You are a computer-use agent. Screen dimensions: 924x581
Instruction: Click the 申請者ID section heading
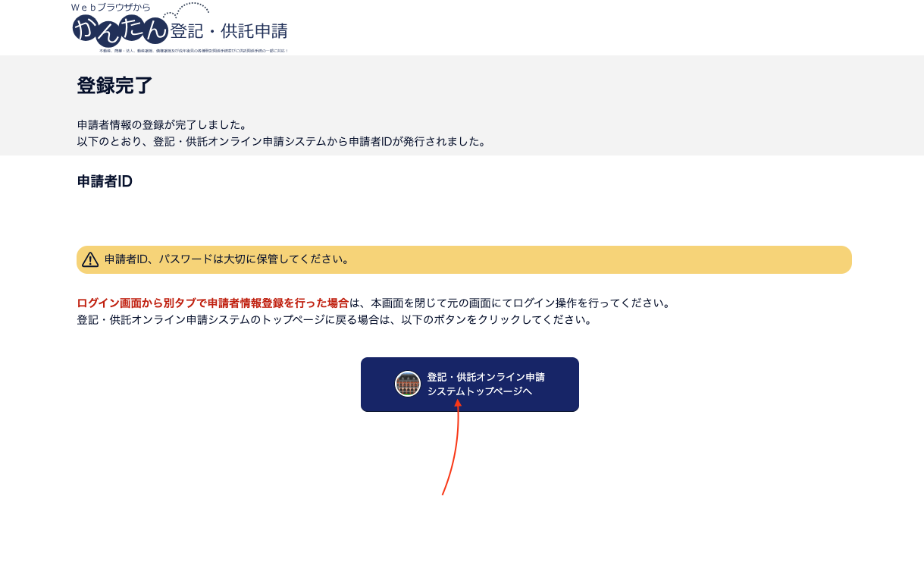[x=105, y=182]
